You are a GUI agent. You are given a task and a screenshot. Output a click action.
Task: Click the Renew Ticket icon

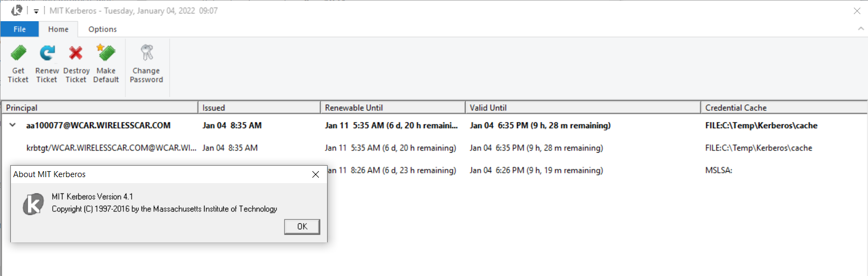(x=47, y=53)
